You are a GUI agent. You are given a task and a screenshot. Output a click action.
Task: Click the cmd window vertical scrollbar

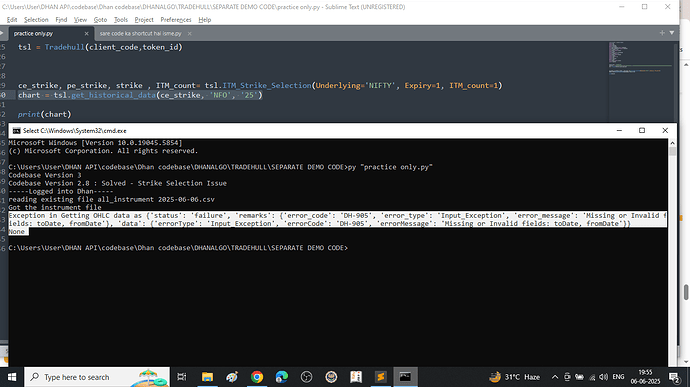coord(672,252)
